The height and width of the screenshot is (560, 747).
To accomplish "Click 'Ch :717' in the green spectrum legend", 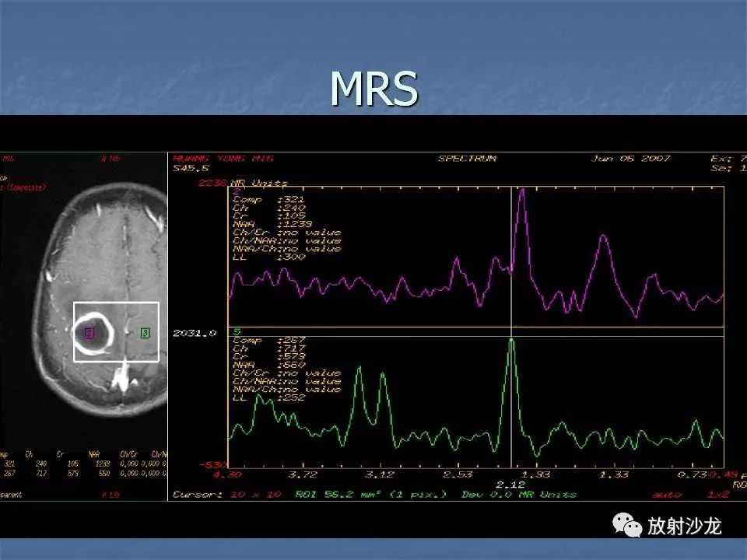I will 268,348.
